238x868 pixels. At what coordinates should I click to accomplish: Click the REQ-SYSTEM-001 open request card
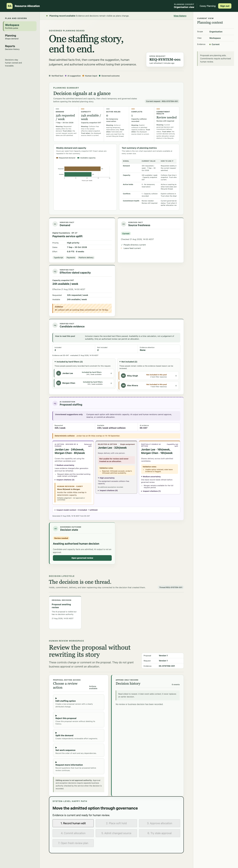pyautogui.click(x=165, y=60)
